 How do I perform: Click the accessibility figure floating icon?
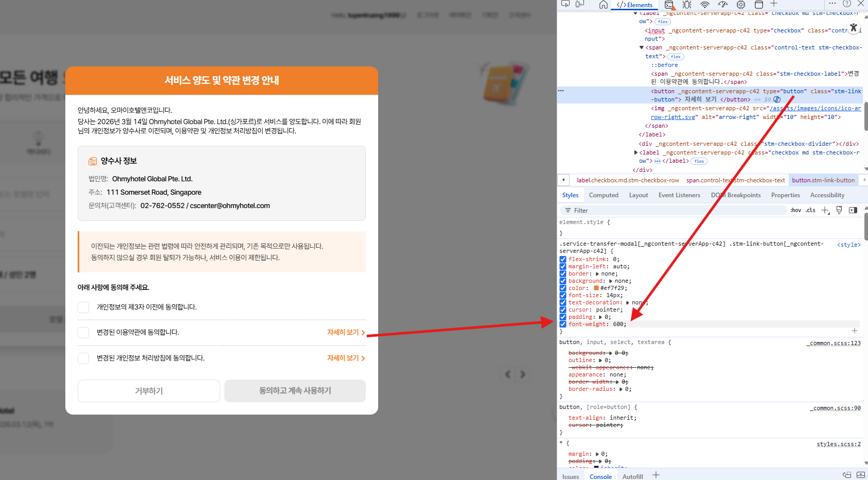point(854,28)
